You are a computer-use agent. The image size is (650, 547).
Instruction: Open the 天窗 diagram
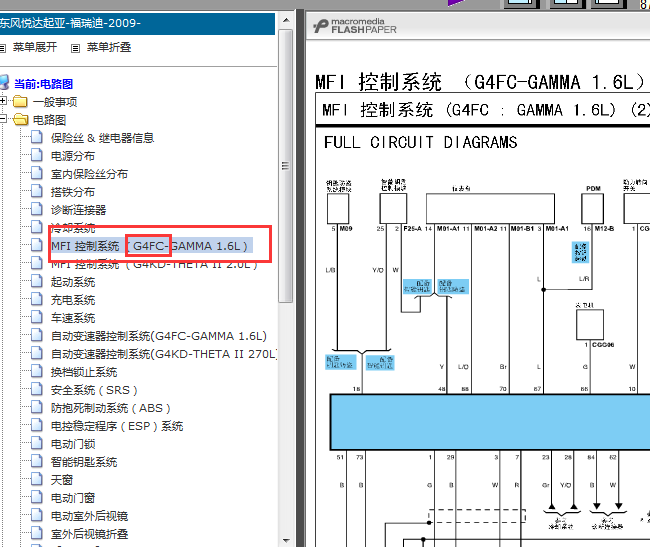click(x=62, y=480)
